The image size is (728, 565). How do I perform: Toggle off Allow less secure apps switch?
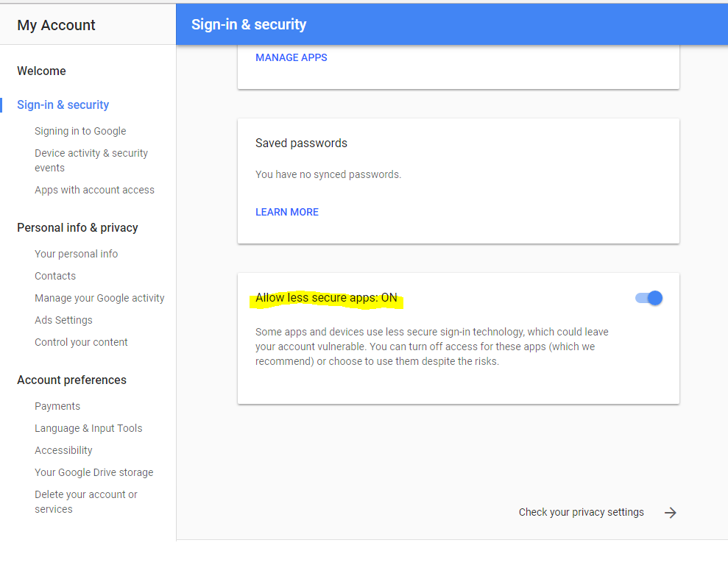click(x=649, y=298)
